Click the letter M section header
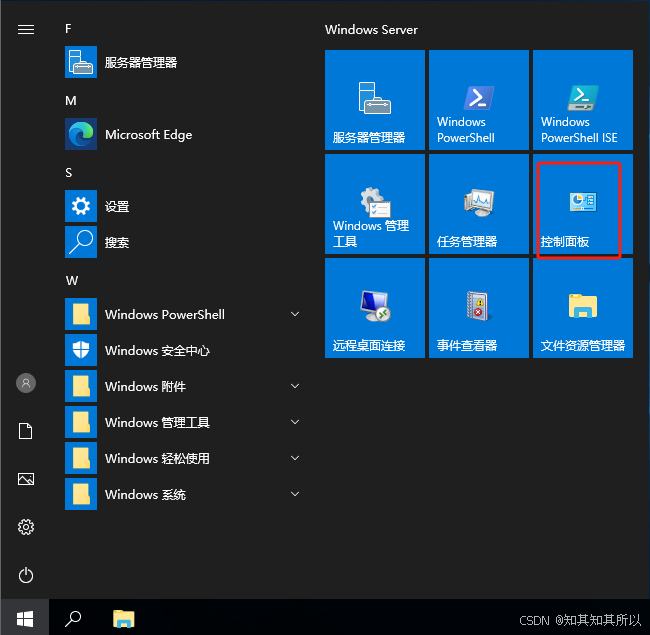 (x=71, y=101)
